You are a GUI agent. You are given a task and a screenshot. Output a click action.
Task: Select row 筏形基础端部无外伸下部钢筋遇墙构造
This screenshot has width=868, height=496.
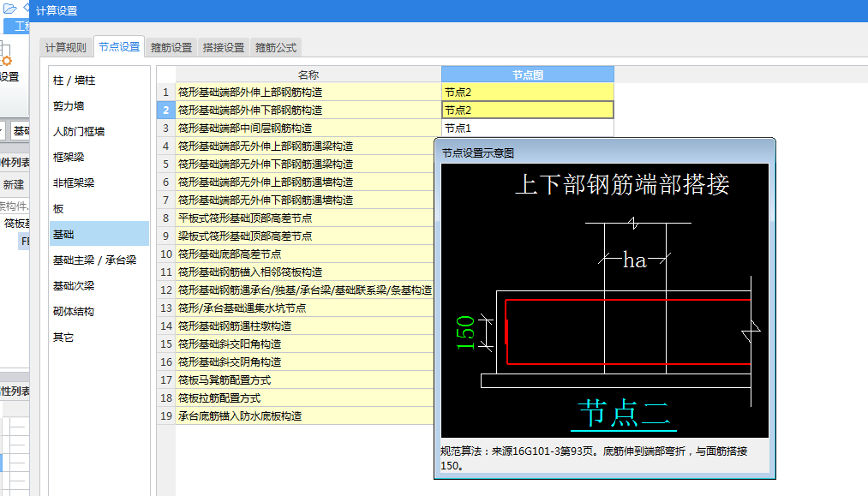point(305,200)
